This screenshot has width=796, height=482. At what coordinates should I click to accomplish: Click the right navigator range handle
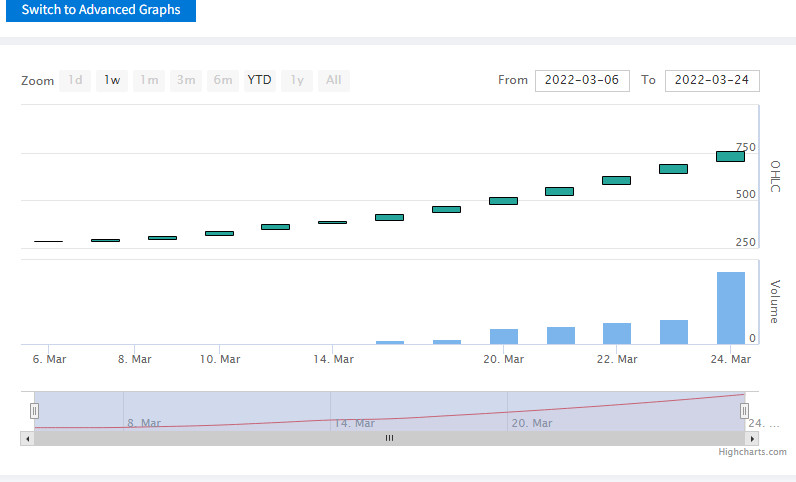744,410
